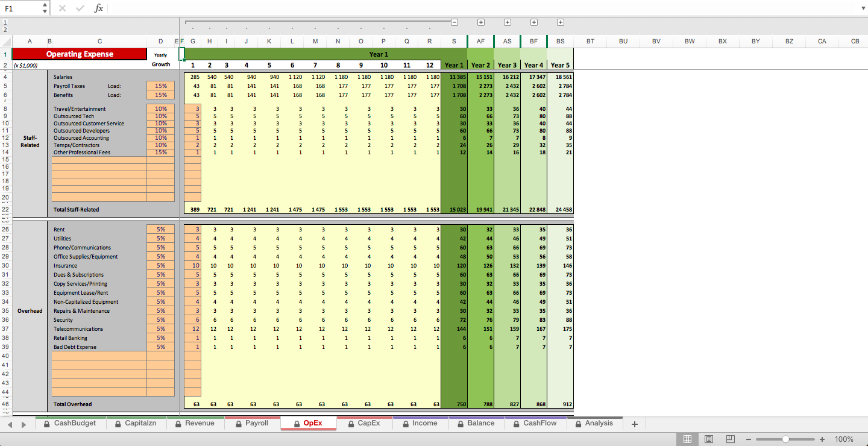868x446 pixels.
Task: Click Other Professional Fees growth 15% cell
Action: coord(160,152)
